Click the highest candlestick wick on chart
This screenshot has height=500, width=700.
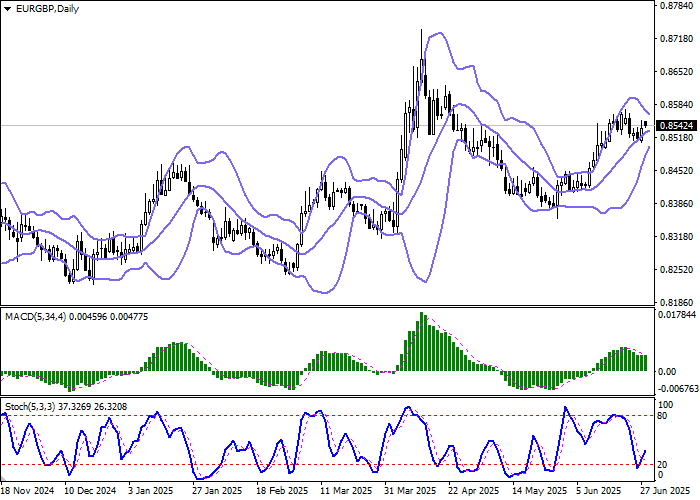coord(421,32)
